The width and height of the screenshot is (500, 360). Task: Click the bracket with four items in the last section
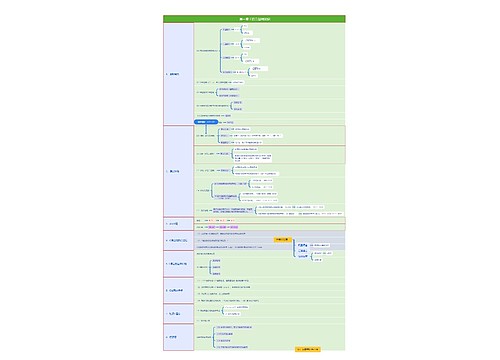coord(214,337)
